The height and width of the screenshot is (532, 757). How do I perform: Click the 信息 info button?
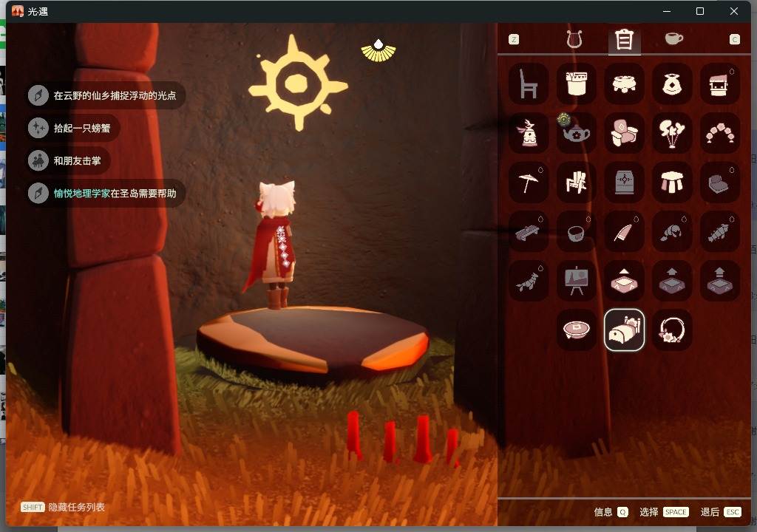(x=611, y=512)
